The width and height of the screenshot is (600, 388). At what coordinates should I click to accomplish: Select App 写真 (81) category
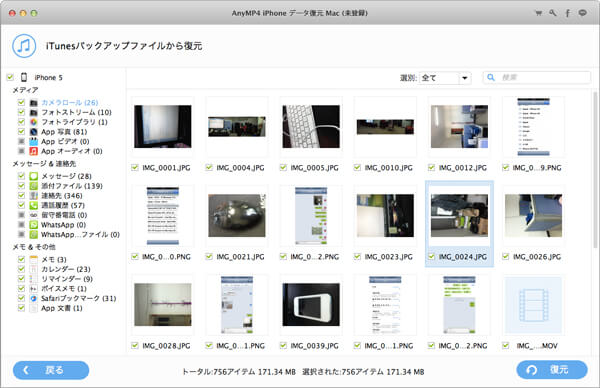tap(64, 132)
